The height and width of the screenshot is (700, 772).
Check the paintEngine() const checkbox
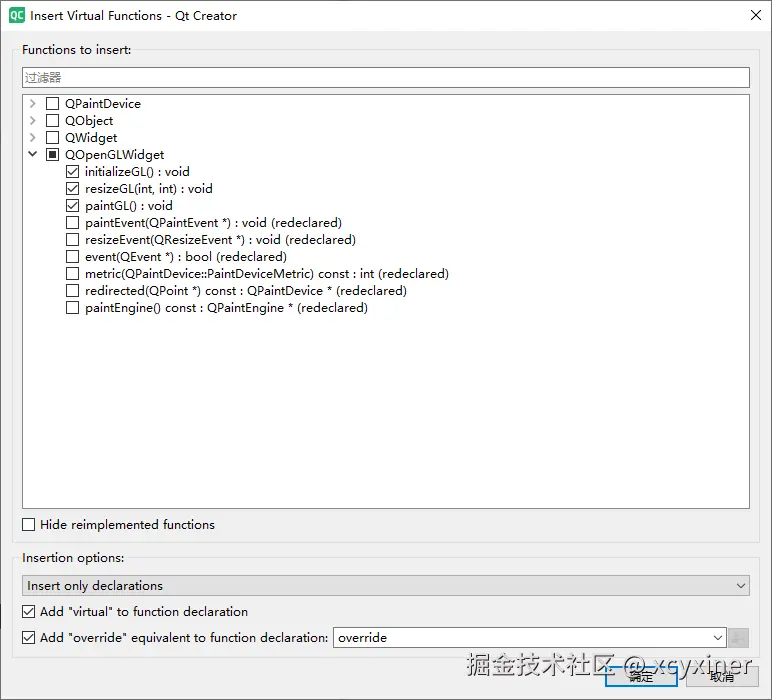pyautogui.click(x=72, y=308)
